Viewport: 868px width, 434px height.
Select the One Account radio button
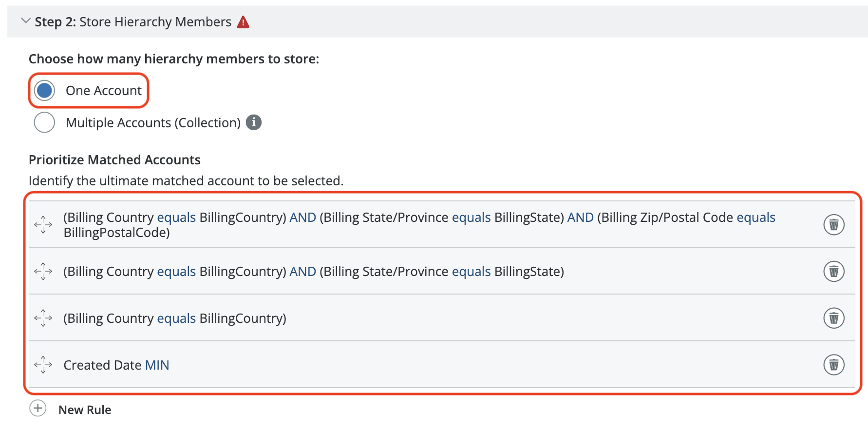[x=44, y=91]
